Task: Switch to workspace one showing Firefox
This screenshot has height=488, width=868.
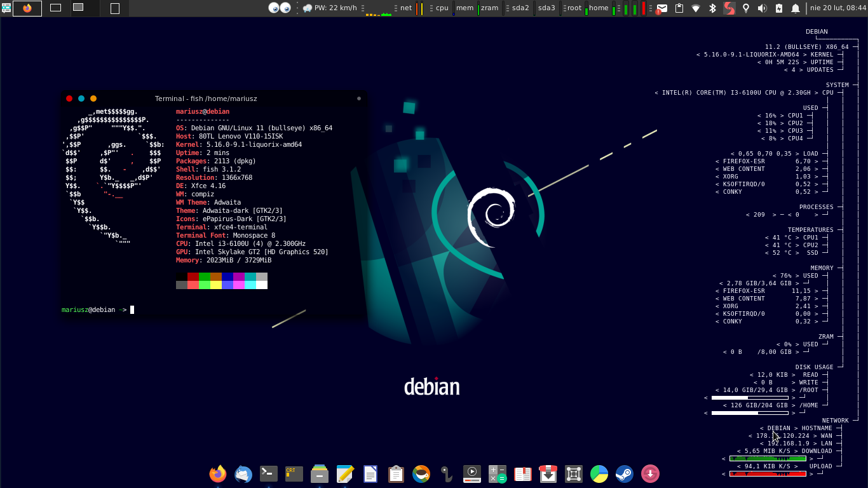Action: click(x=27, y=8)
